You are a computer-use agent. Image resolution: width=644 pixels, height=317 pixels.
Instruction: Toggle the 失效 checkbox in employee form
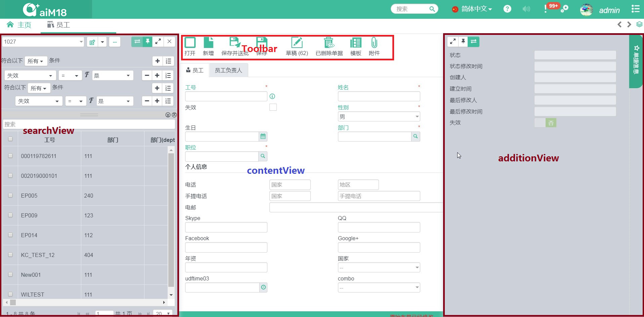[x=273, y=107]
